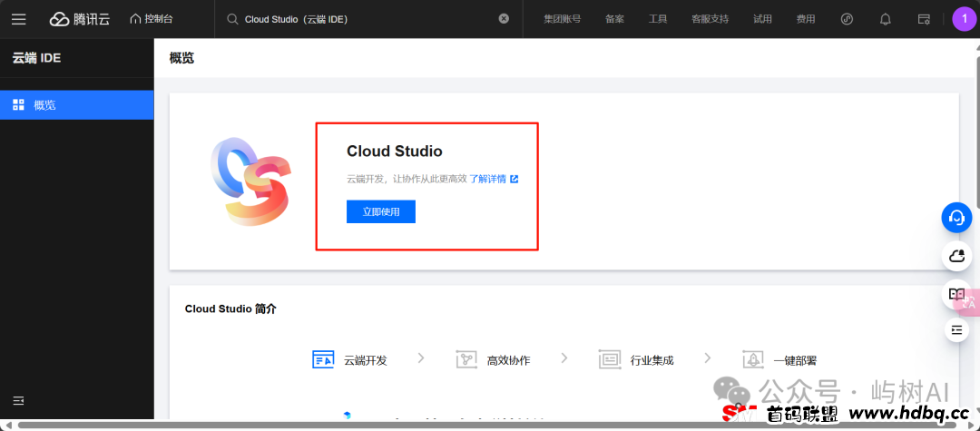Click the search magnifier icon
The image size is (980, 431).
[x=232, y=19]
